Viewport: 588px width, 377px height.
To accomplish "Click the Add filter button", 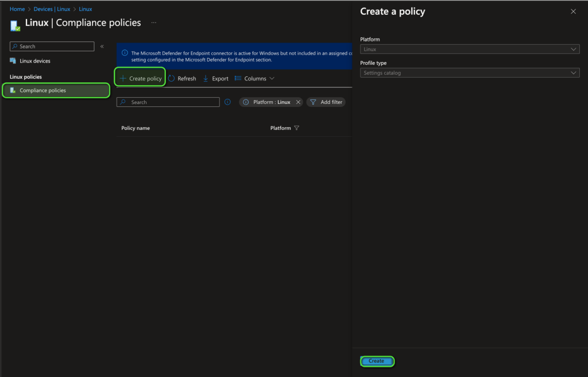I will pyautogui.click(x=326, y=102).
